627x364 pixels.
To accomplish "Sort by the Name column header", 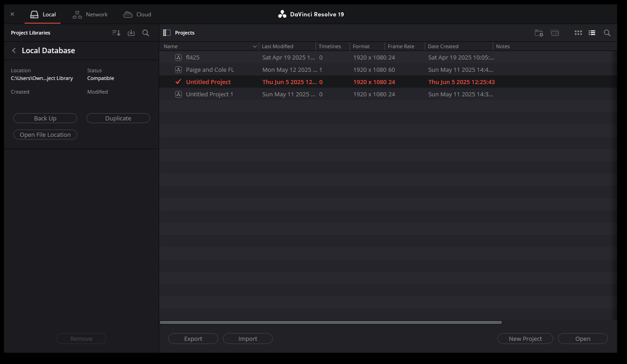I will 209,46.
